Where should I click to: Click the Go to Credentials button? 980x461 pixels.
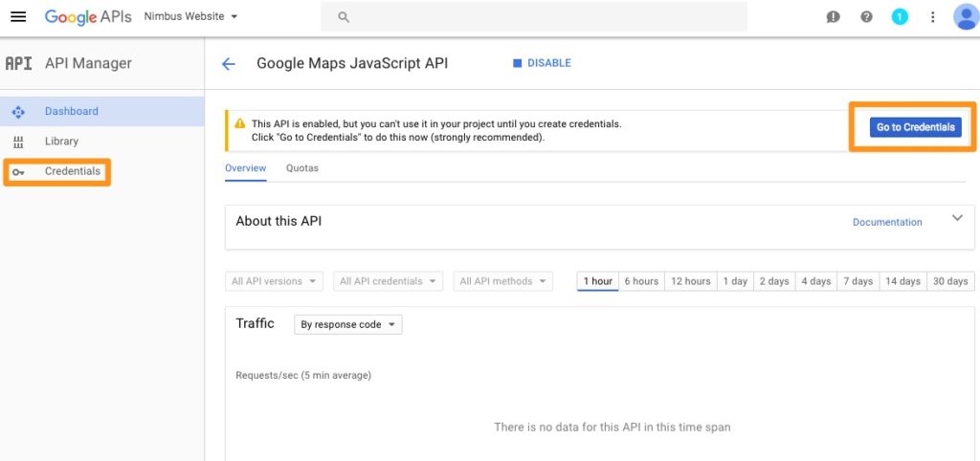point(915,127)
